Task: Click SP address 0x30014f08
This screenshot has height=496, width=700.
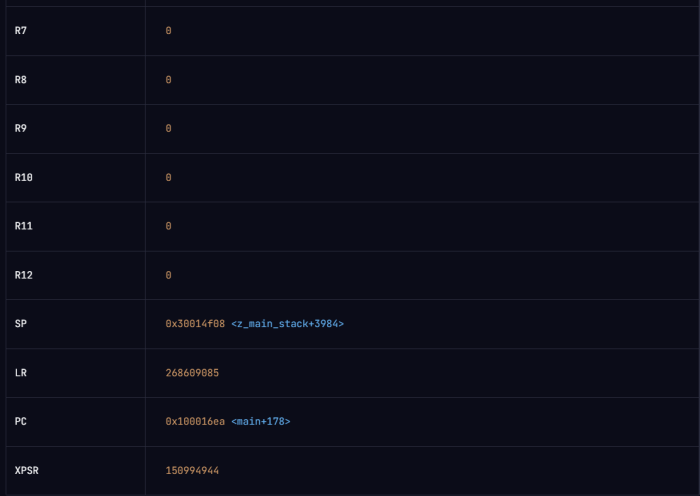Action: pos(195,324)
